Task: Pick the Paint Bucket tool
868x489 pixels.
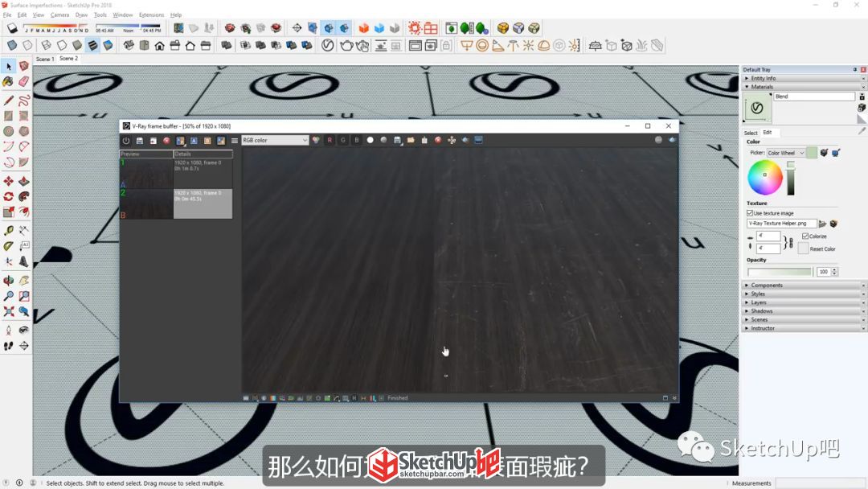Action: click(8, 82)
